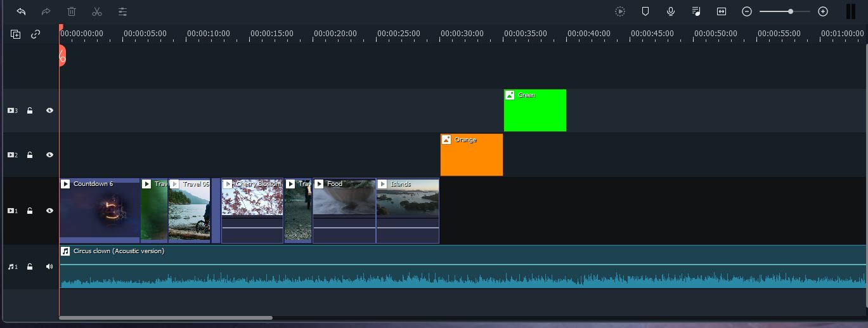Hide video track 3 with eye icon
This screenshot has width=868, height=328.
click(49, 110)
